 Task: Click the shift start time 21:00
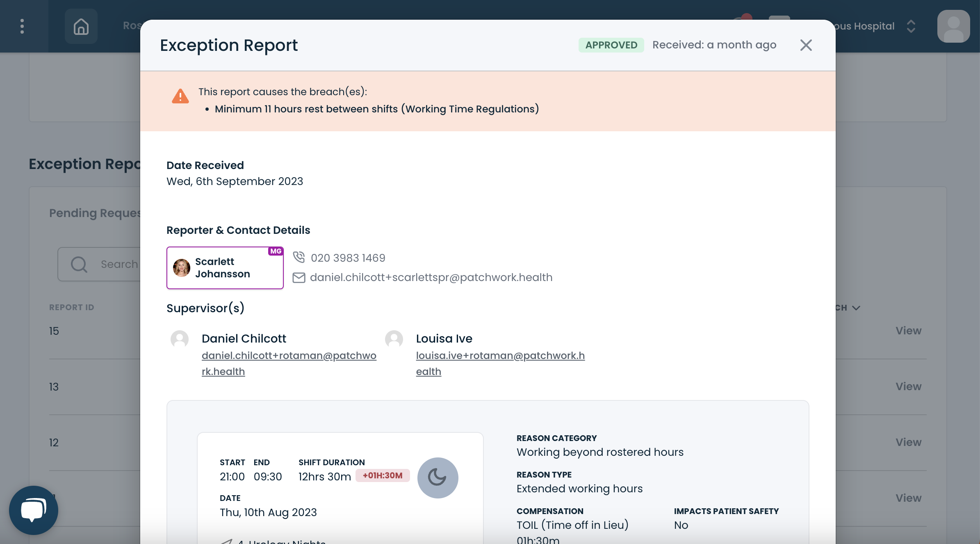coord(232,477)
